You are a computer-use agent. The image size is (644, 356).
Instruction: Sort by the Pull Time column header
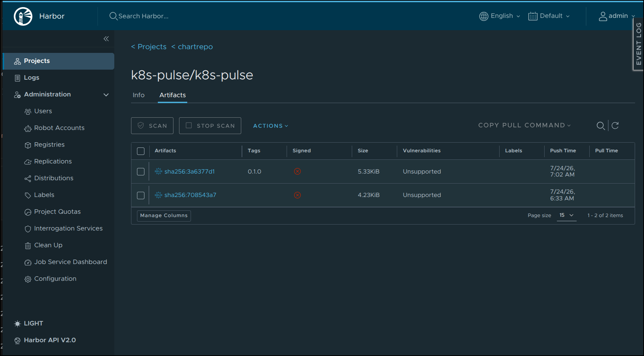tap(606, 151)
